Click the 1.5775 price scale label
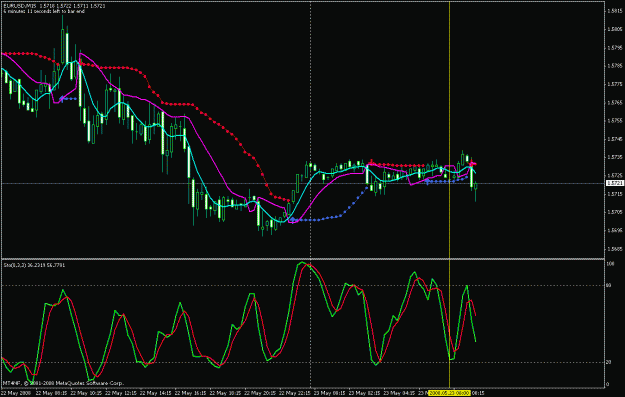Screen dimensions: 625x397 (615, 84)
